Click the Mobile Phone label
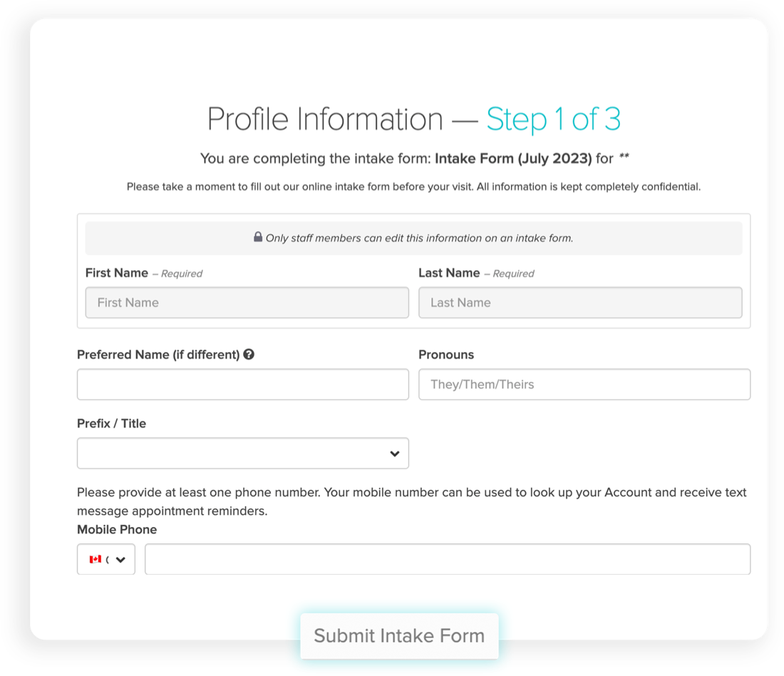Screen dimensions: 784x676 click(116, 529)
